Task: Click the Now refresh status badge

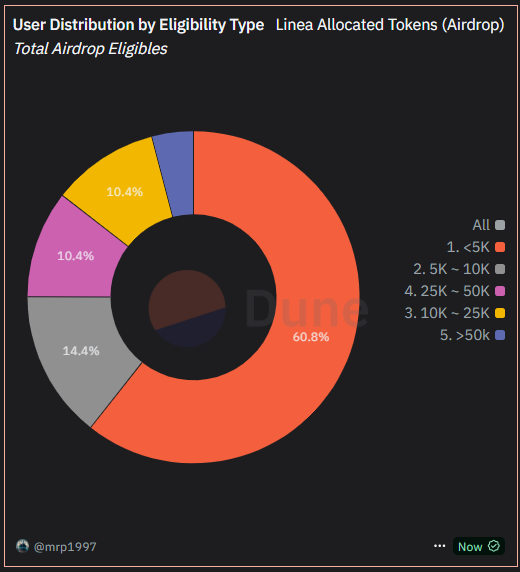Action: pos(479,546)
